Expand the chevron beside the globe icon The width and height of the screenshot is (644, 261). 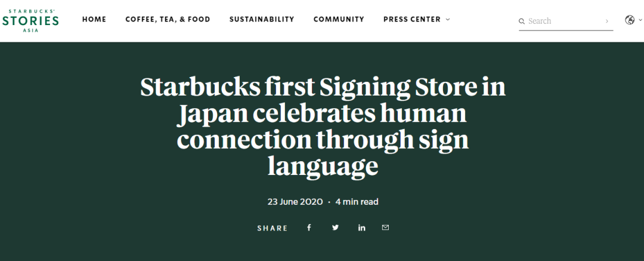tap(640, 20)
